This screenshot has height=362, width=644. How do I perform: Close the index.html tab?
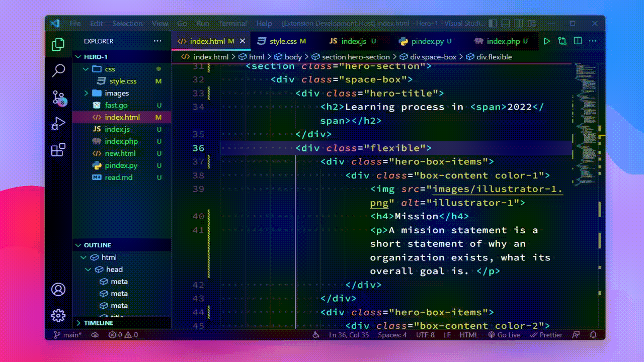pos(243,41)
